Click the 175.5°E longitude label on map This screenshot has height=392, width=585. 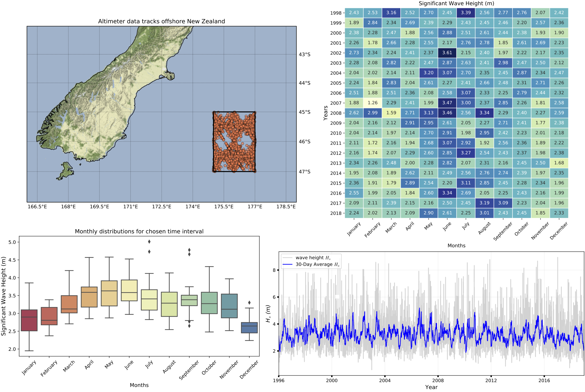click(224, 207)
